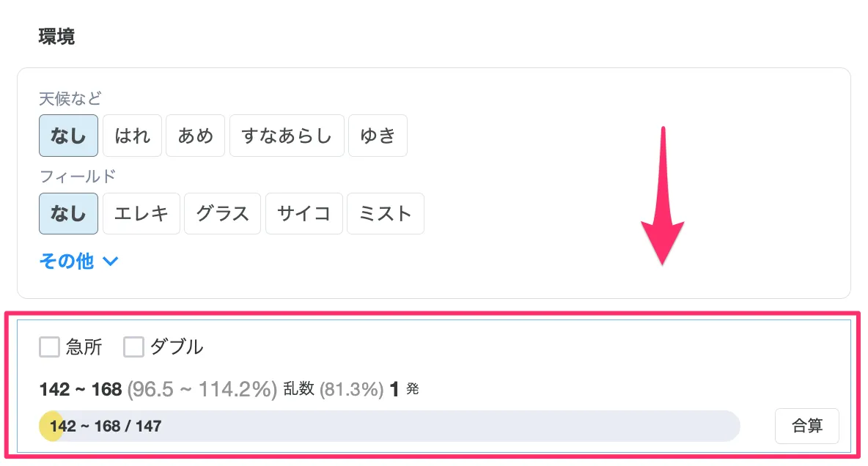The width and height of the screenshot is (868, 466).
Task: Select サイコフィールド option
Action: pyautogui.click(x=304, y=213)
